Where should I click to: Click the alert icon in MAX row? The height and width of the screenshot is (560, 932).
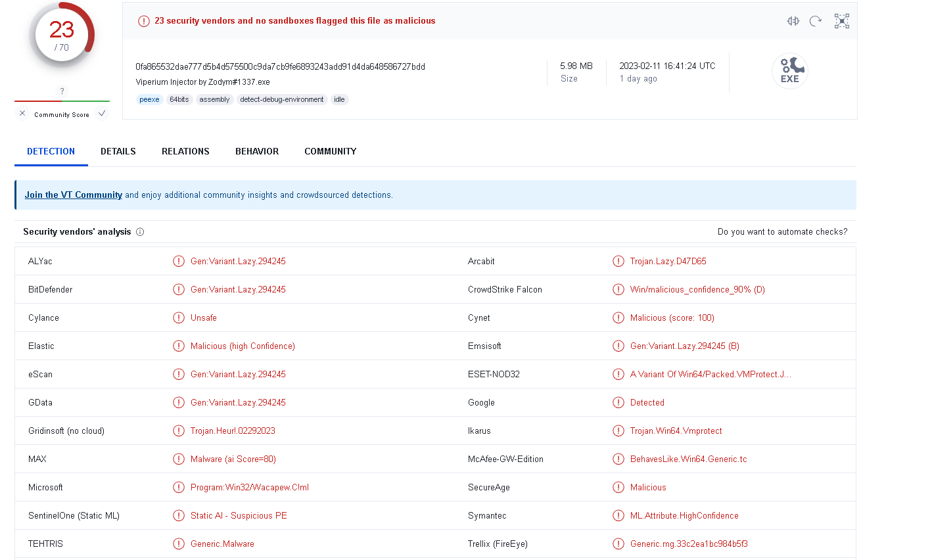tap(179, 459)
